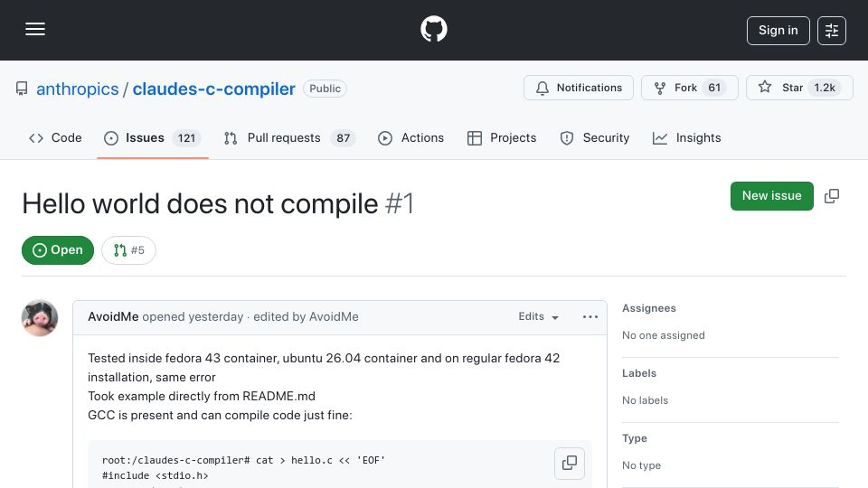Click 'opened yesterday' timestamp
This screenshot has height=488, width=868.
[193, 316]
